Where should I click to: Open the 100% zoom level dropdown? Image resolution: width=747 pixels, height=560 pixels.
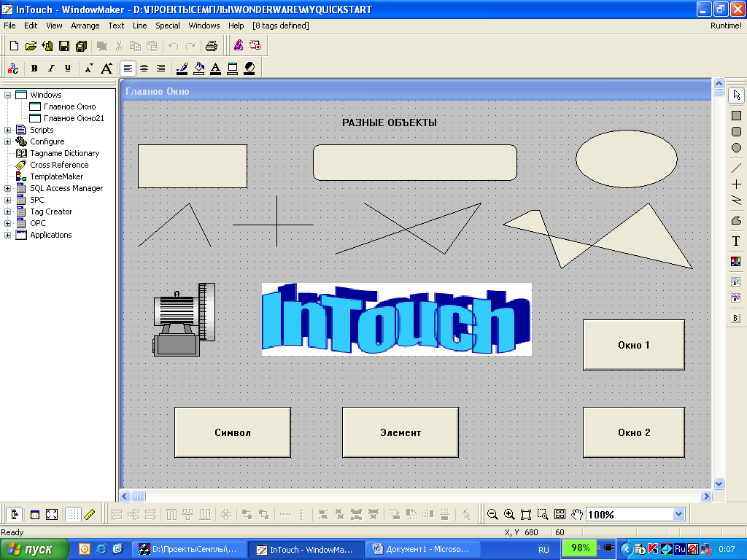tap(679, 514)
